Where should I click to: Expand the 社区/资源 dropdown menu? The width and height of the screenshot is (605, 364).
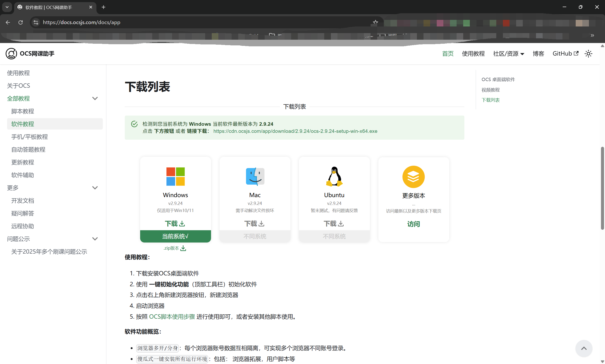tap(509, 53)
